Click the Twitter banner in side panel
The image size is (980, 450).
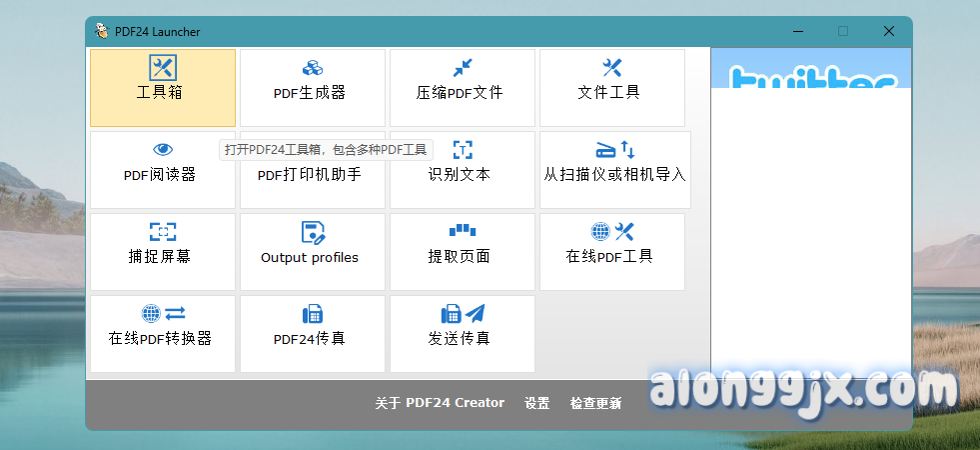810,75
